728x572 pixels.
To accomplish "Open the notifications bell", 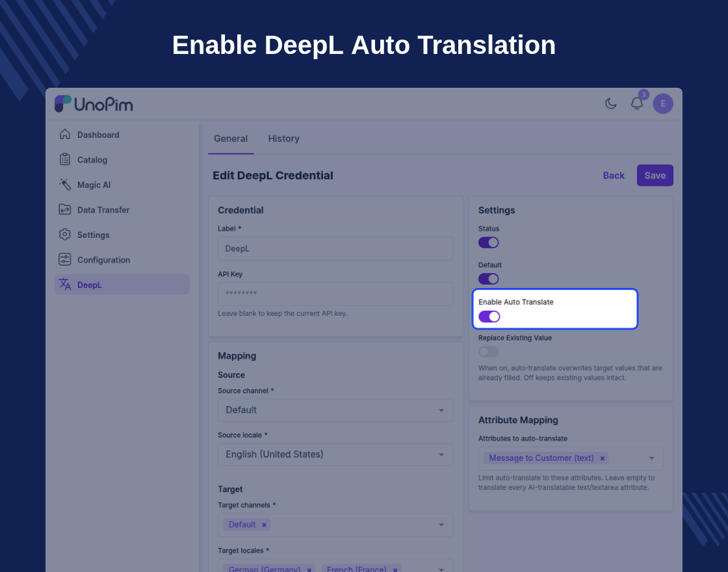I will click(x=637, y=103).
